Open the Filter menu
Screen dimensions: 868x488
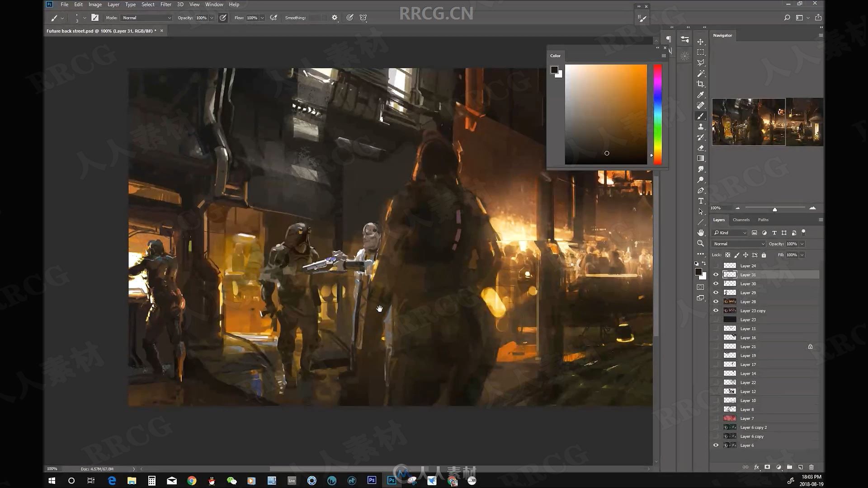(166, 4)
